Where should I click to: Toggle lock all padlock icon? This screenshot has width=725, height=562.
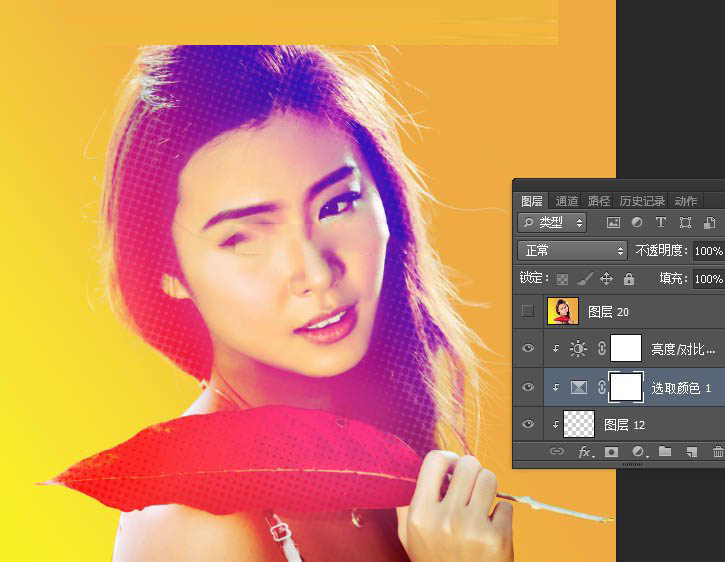coord(628,278)
